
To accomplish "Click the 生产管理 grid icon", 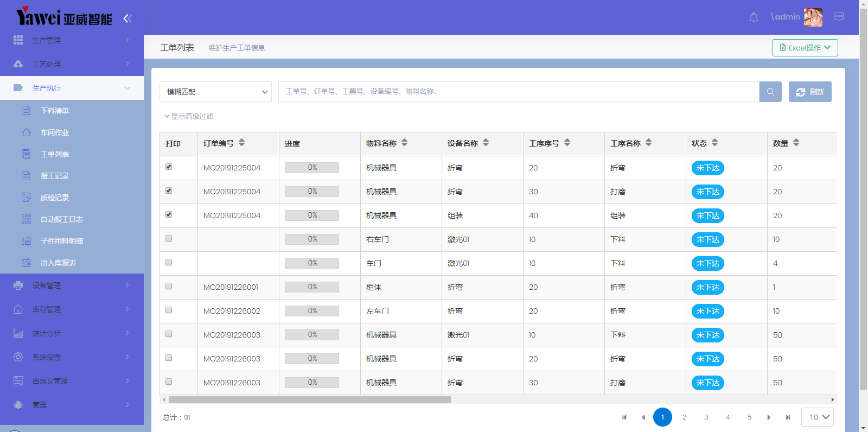I will click(18, 40).
